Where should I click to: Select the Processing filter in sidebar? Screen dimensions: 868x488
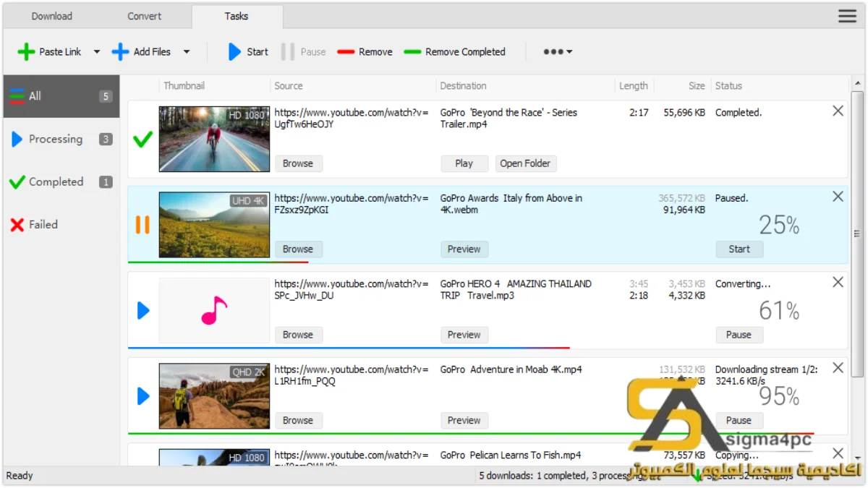click(x=61, y=139)
